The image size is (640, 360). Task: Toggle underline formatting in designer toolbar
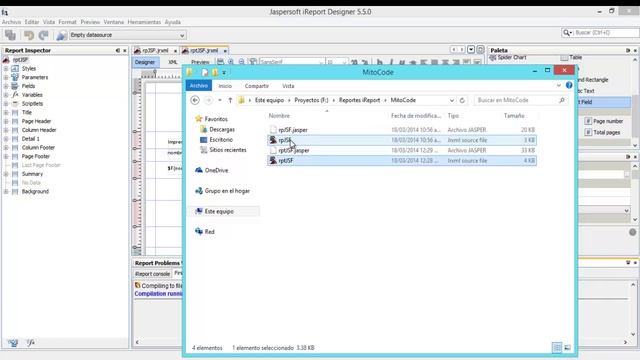[402, 62]
